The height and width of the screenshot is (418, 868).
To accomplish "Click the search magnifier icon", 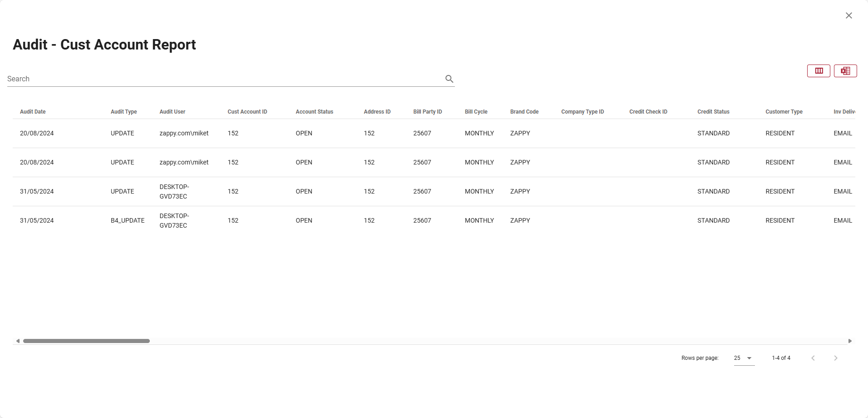I will click(x=449, y=79).
